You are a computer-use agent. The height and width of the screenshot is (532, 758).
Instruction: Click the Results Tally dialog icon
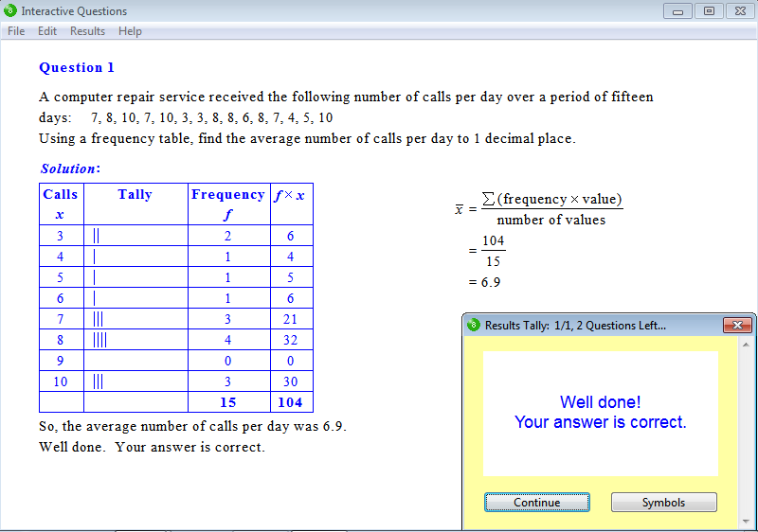click(473, 325)
